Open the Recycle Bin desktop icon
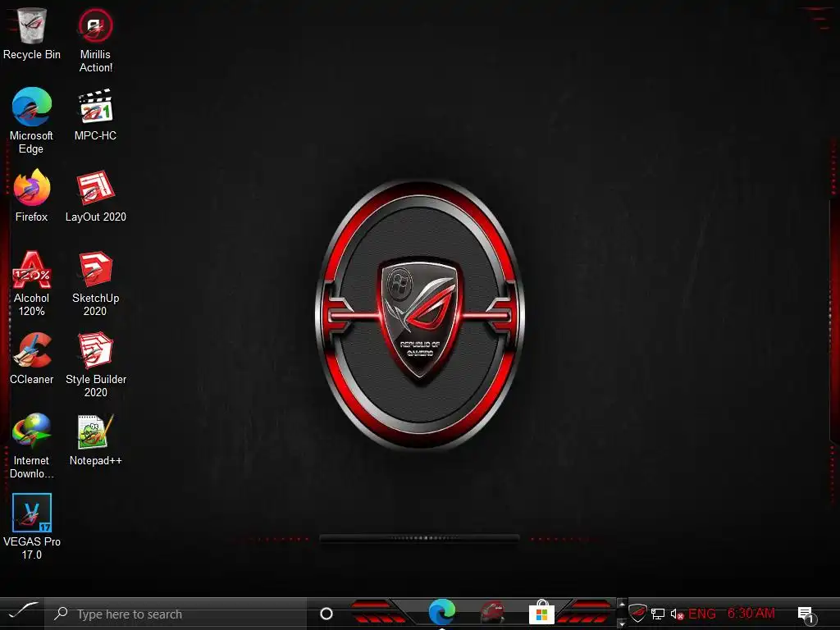Viewport: 840px width, 630px height. coord(32,33)
